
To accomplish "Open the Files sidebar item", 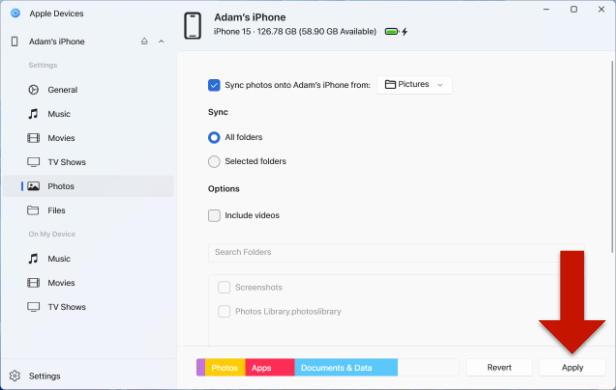I will click(x=88, y=211).
